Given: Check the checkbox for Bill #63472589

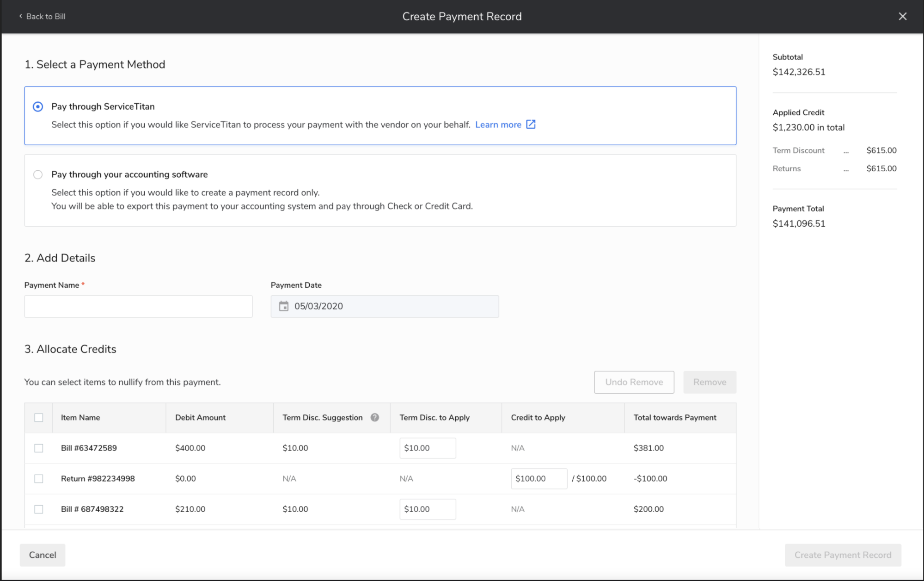Looking at the screenshot, I should [38, 448].
